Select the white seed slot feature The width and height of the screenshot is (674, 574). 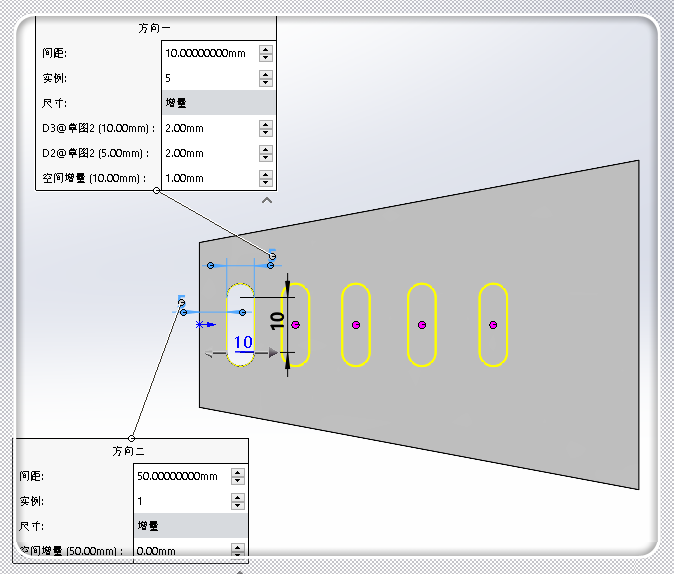[x=240, y=325]
